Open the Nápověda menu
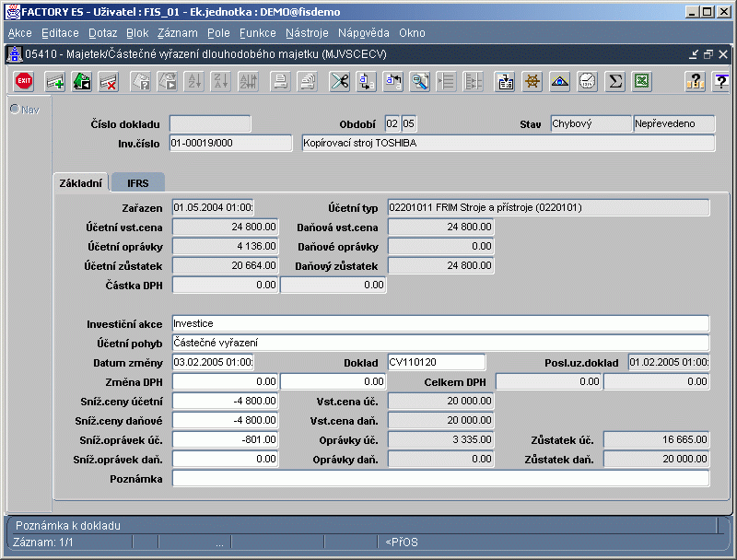Image resolution: width=737 pixels, height=560 pixels. [x=363, y=33]
